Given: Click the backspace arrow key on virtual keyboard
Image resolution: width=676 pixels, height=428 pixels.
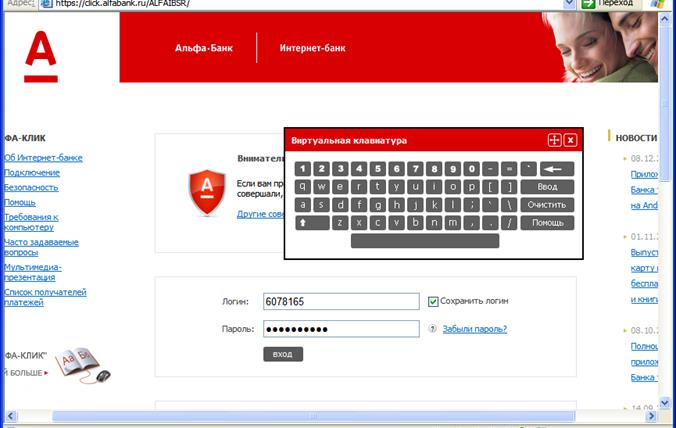Looking at the screenshot, I should point(557,169).
